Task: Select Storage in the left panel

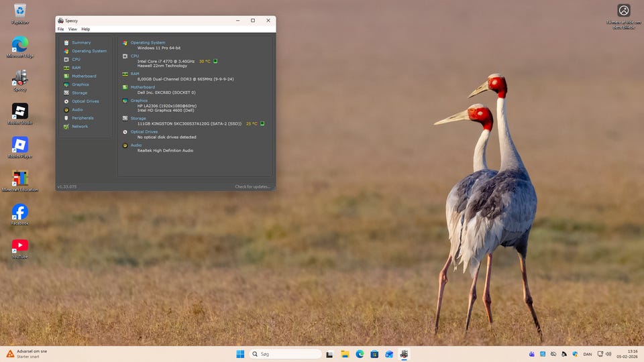Action: tap(79, 93)
